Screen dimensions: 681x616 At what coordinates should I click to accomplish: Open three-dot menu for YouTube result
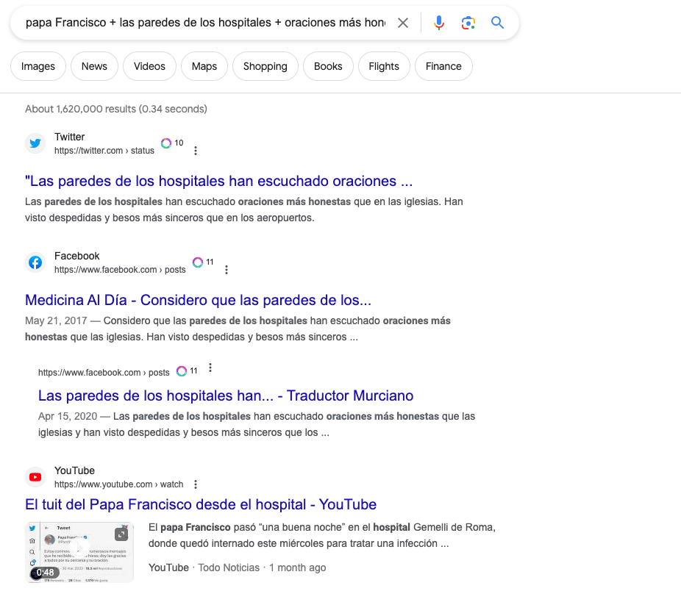196,484
